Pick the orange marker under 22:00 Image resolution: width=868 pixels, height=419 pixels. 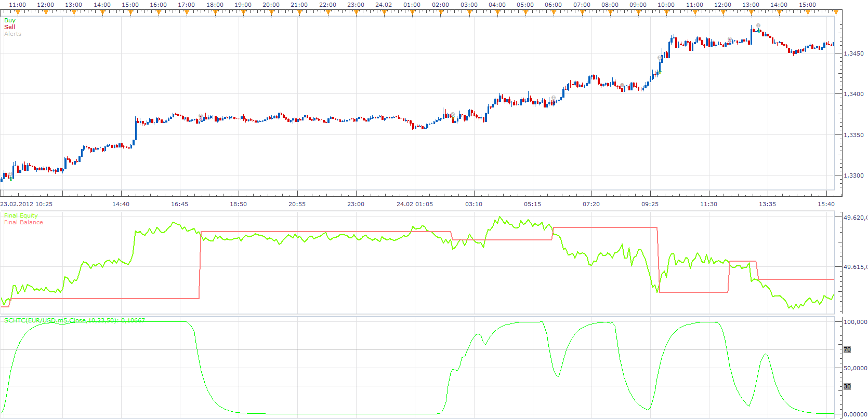pyautogui.click(x=327, y=13)
